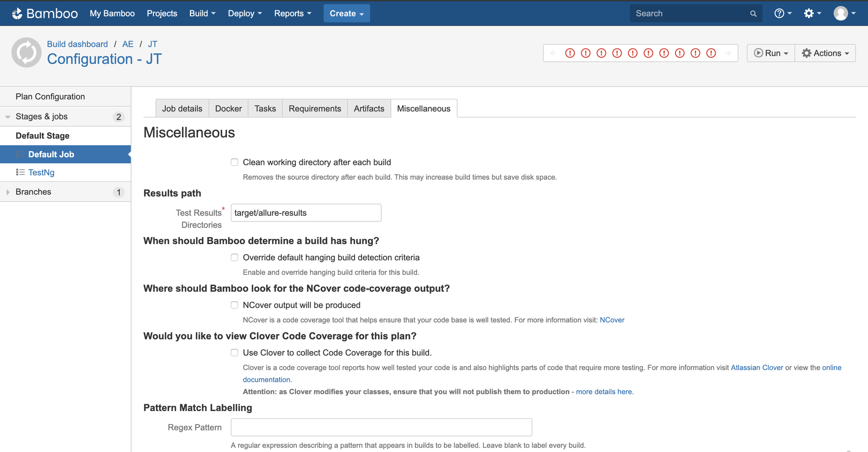This screenshot has height=452, width=868.
Task: Open Projects in the header
Action: 162,14
